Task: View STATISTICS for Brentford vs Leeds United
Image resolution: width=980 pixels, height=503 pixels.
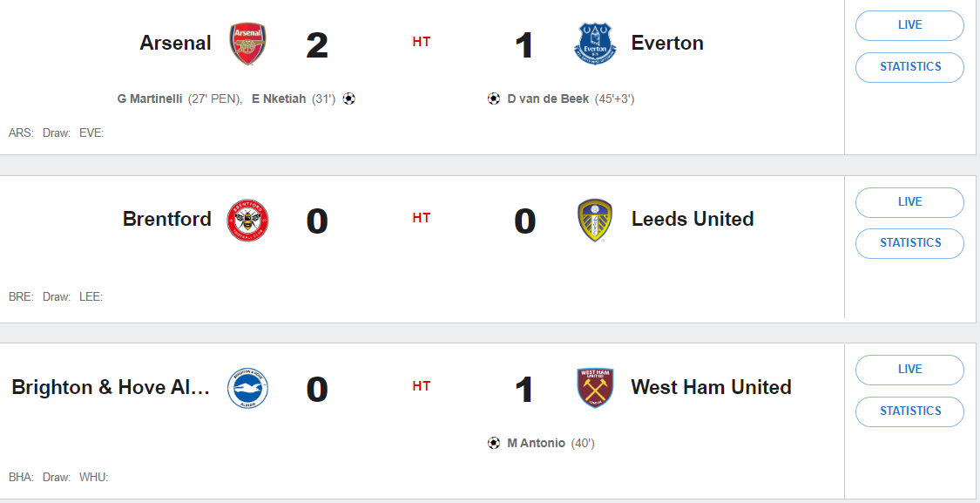Action: (x=909, y=243)
